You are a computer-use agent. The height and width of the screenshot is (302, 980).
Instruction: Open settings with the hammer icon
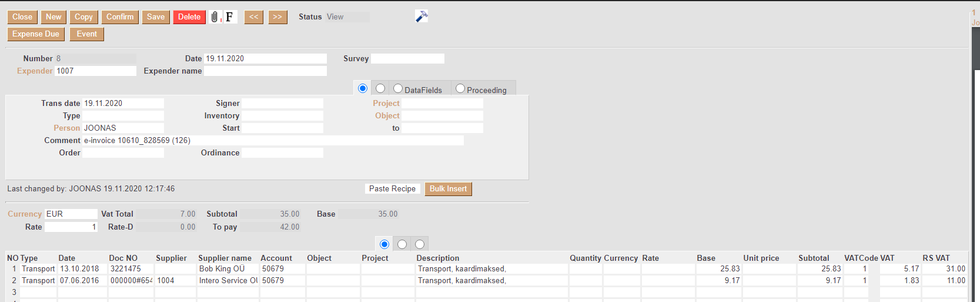click(x=422, y=16)
